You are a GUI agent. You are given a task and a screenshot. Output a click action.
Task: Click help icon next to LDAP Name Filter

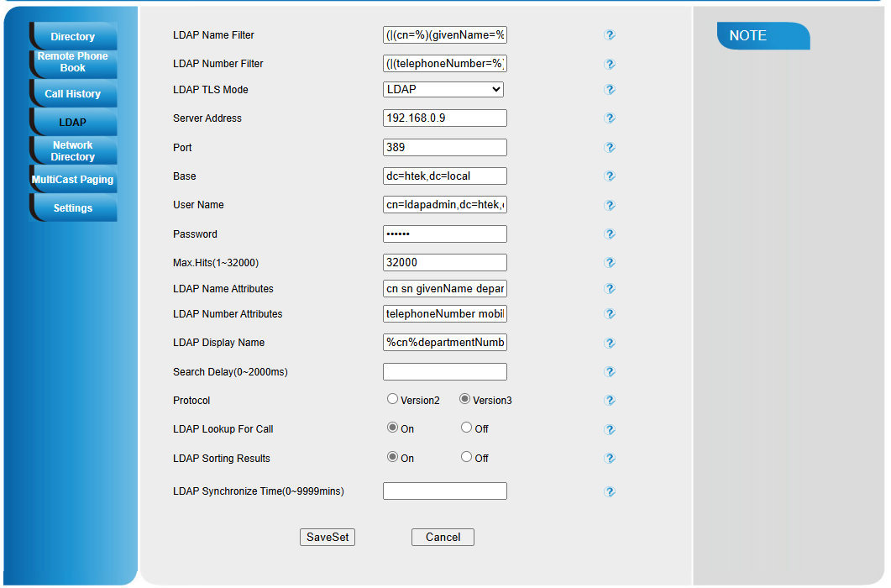pyautogui.click(x=610, y=35)
